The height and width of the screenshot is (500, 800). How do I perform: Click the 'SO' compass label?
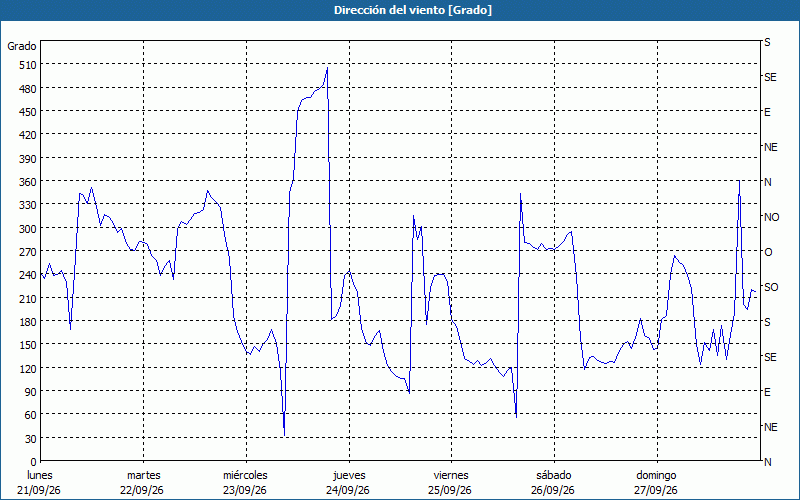[x=771, y=287]
